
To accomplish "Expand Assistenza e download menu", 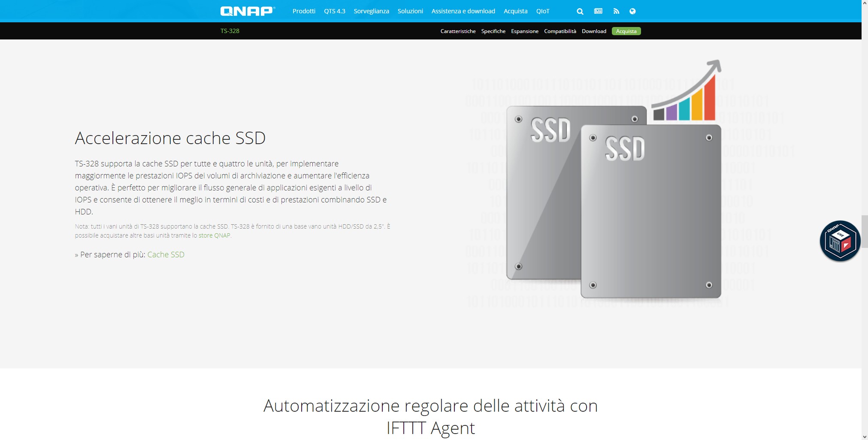I will point(463,11).
